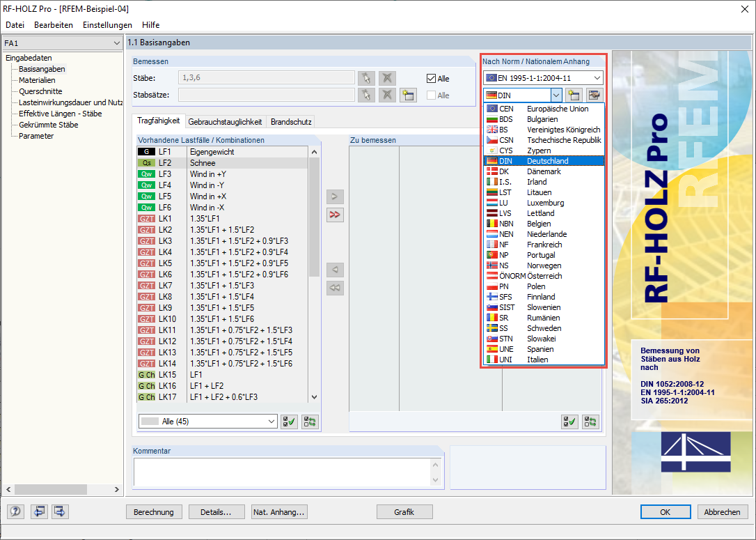Go to previous input window icon
The image size is (756, 540).
39,511
